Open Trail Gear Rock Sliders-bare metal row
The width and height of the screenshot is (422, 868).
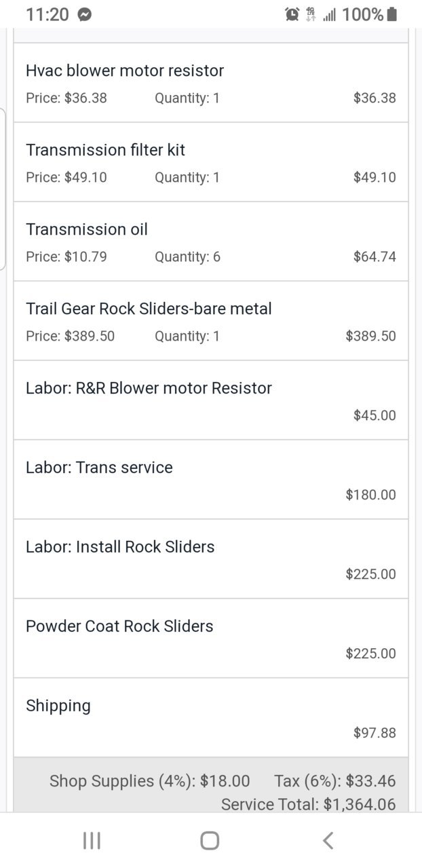pyautogui.click(x=211, y=321)
